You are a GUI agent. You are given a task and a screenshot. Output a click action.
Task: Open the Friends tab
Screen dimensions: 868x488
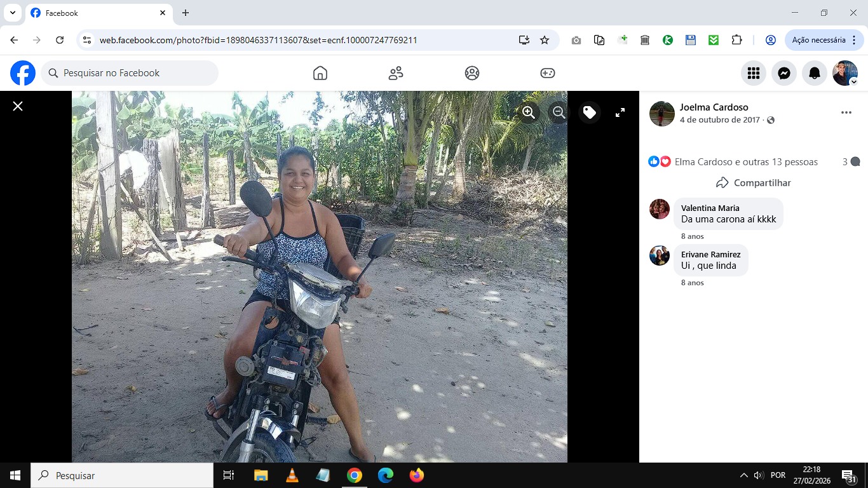[396, 73]
